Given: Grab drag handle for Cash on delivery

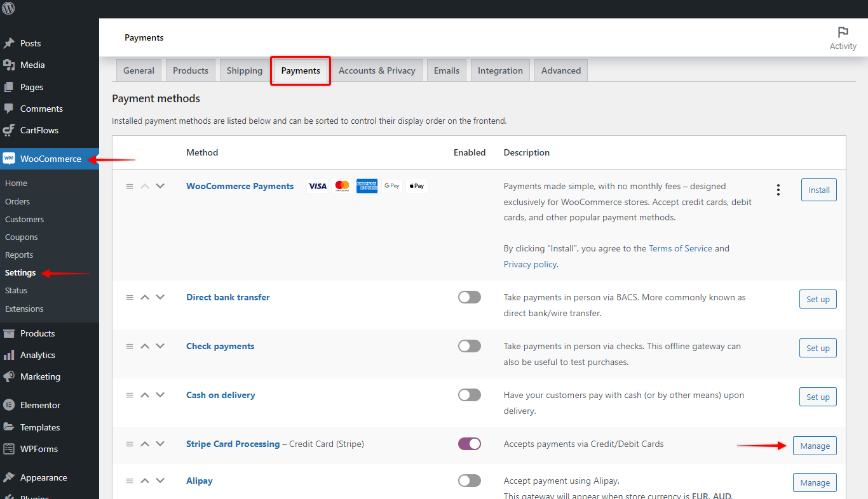Looking at the screenshot, I should point(130,395).
